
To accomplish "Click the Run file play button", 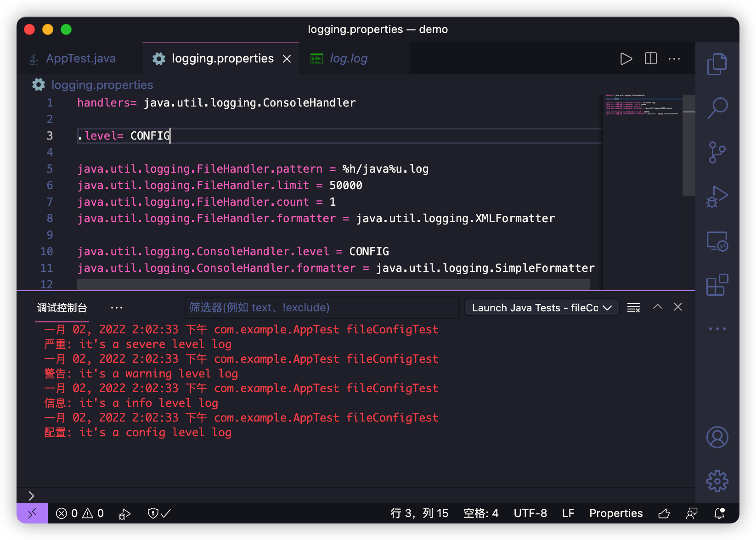I will (x=626, y=59).
